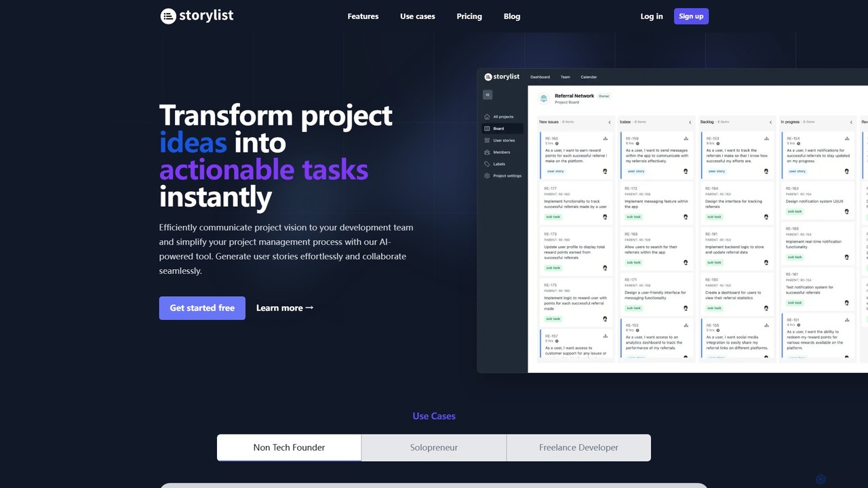
Task: Click the hierarchy icon on card RE-151
Action: tap(847, 320)
